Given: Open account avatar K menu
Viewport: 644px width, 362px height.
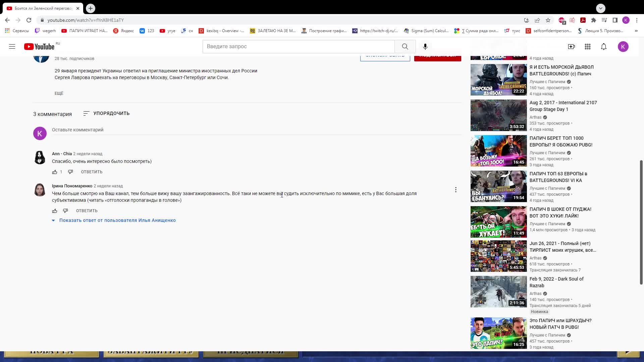Looking at the screenshot, I should [623, 47].
